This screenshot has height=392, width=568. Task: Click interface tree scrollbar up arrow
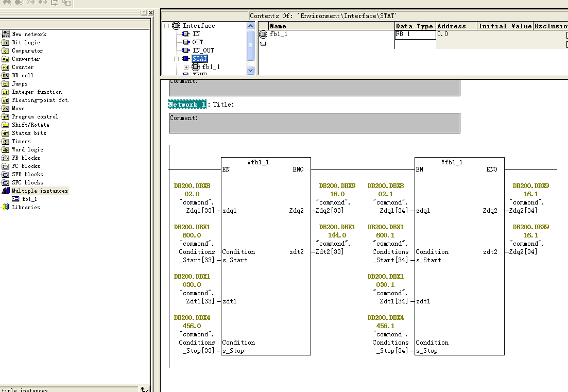pos(250,26)
